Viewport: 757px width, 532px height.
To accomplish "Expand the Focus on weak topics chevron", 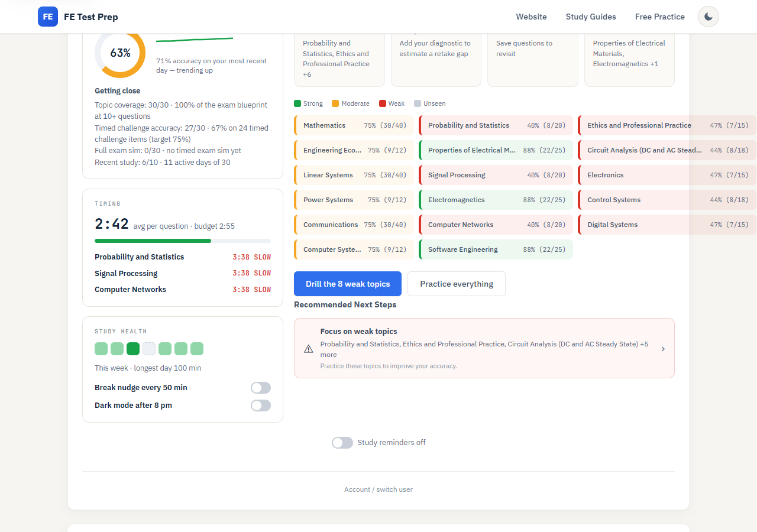I will (663, 349).
